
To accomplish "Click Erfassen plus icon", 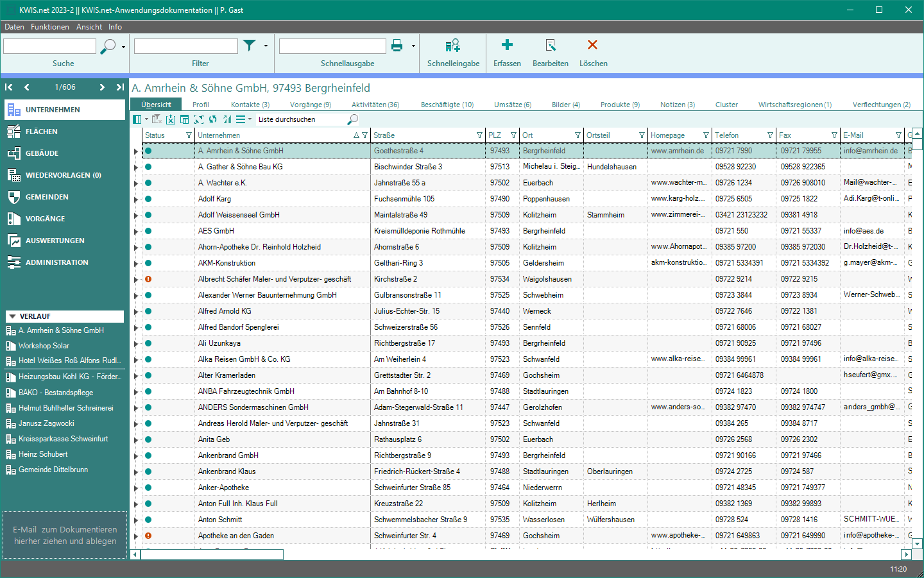I will tap(507, 45).
